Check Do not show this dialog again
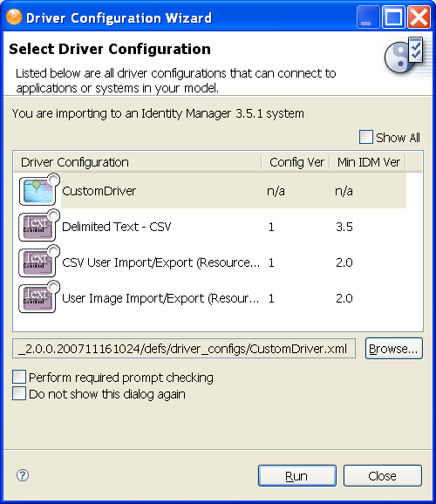This screenshot has height=504, width=436. 19,393
